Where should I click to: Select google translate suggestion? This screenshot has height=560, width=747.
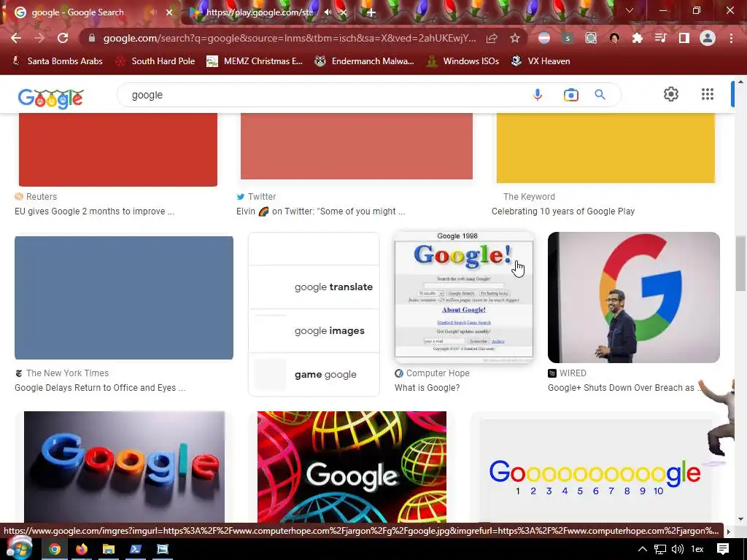314,287
